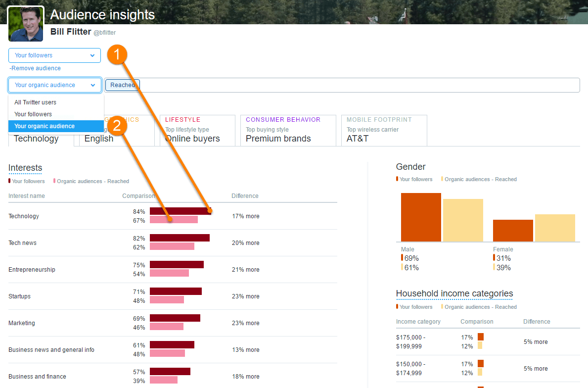Viewport: 588px width, 388px height.
Task: Click the Technology comparison bar
Action: [180, 211]
